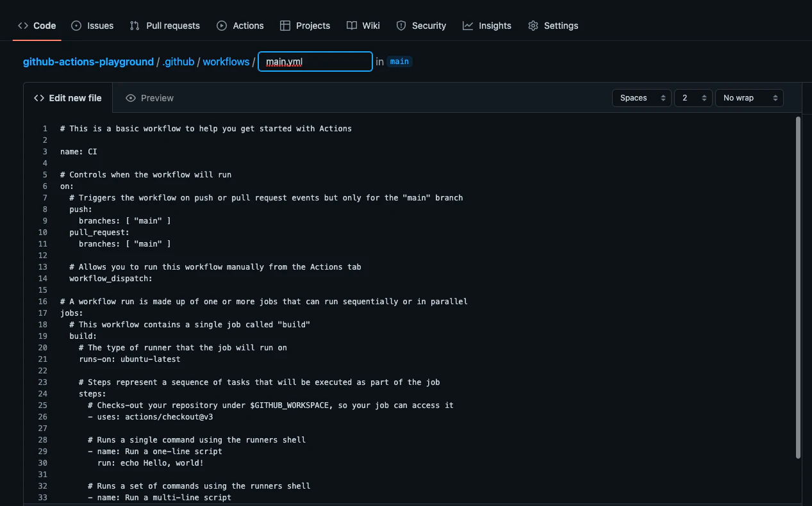Open the workflows breadcrumb link

(226, 62)
